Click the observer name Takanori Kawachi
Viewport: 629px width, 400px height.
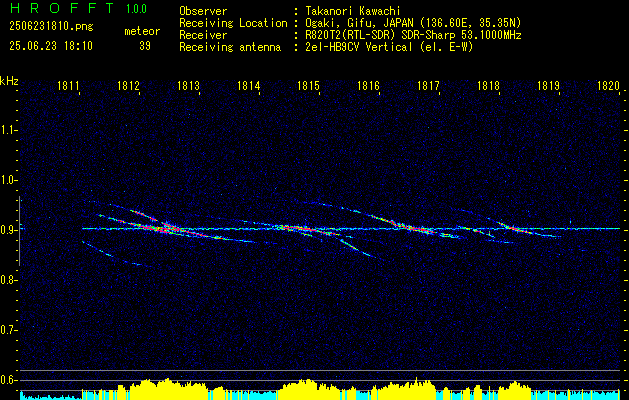click(353, 11)
